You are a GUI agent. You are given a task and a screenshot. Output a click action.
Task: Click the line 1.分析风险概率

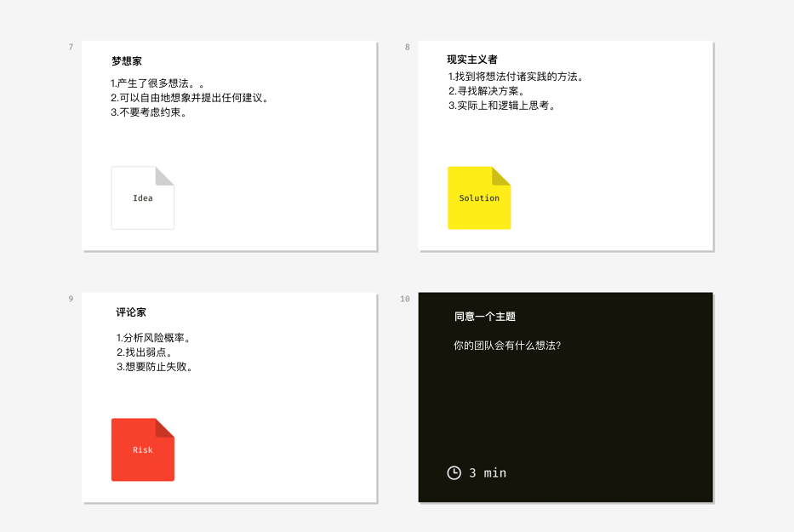(154, 338)
